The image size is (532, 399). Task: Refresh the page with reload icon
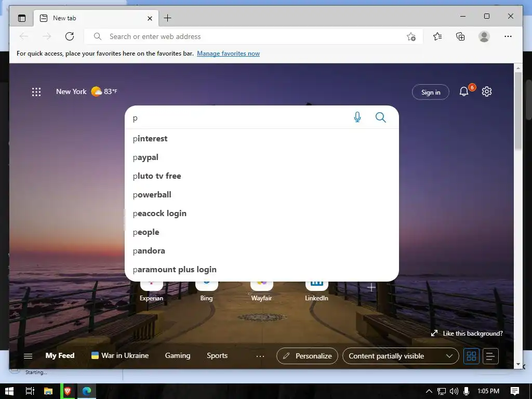click(70, 36)
